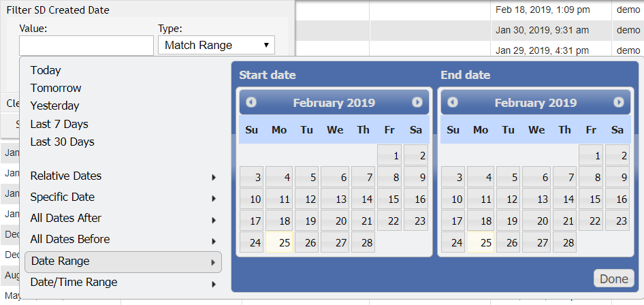This screenshot has height=305, width=644.
Task: Go to previous month in Start date calendar
Action: pos(251,102)
